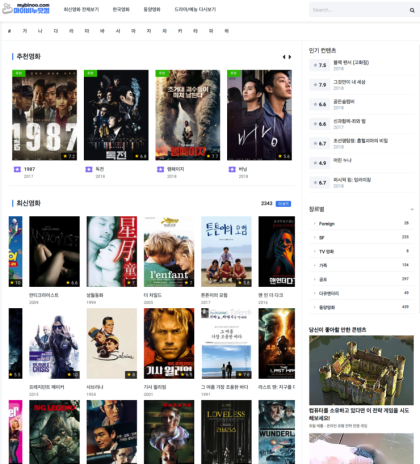Viewport: 420px width, 464px height.
Task: Expand the 다큐멘터리 genre row
Action: (362, 293)
